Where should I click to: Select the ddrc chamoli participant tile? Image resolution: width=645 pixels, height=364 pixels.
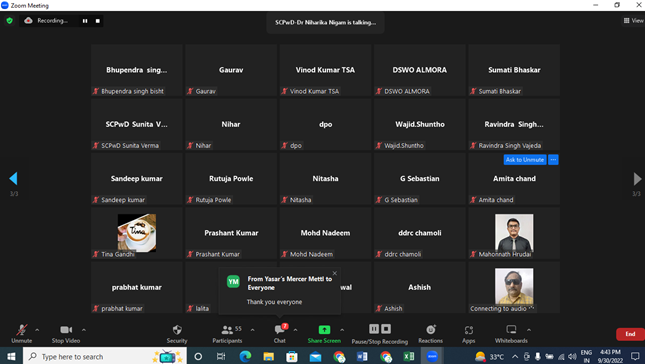[420, 233]
